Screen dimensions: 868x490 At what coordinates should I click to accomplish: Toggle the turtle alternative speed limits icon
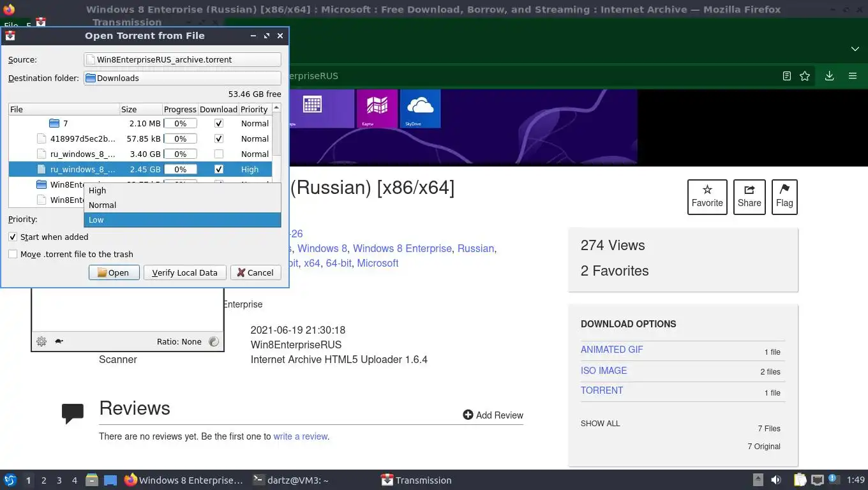pos(59,341)
